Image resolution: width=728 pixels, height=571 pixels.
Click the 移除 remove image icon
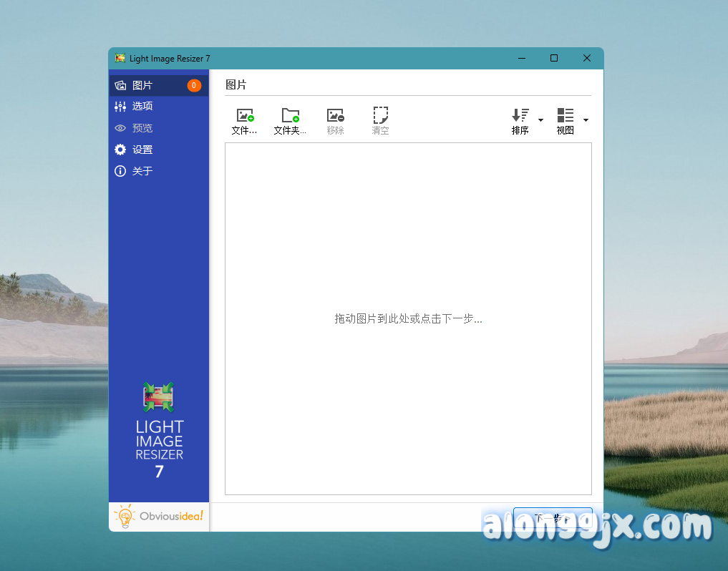335,115
